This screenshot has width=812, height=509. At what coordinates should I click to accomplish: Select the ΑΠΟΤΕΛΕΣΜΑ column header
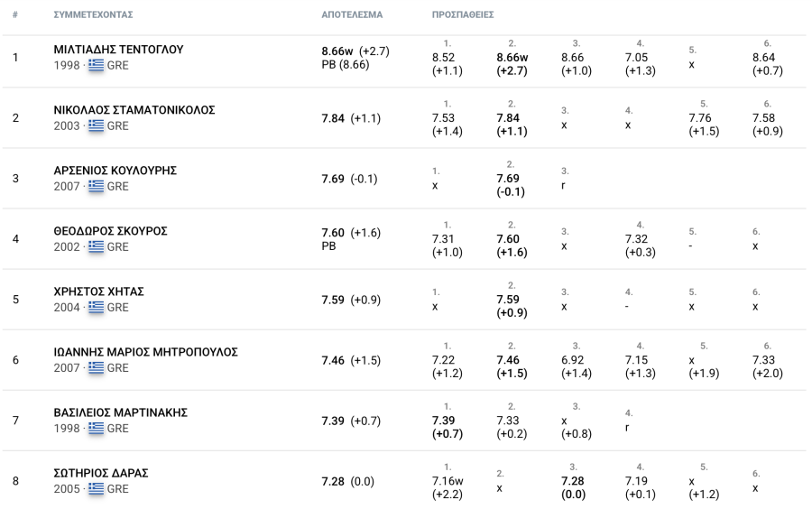click(x=352, y=15)
